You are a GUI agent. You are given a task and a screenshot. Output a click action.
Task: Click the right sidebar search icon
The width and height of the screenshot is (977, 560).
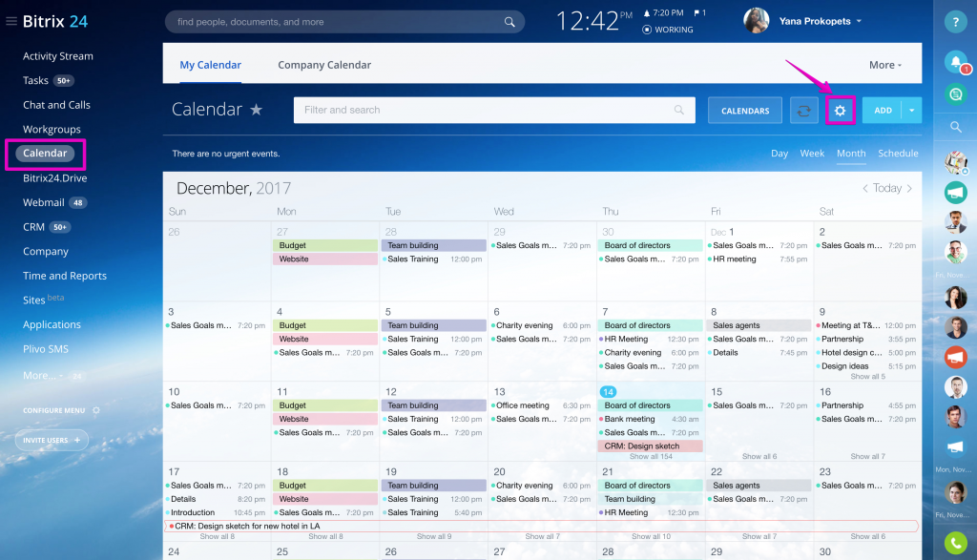(x=955, y=127)
